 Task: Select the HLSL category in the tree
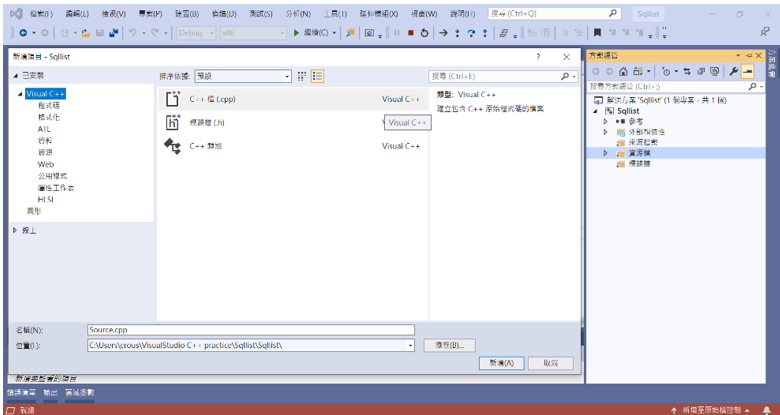click(45, 200)
